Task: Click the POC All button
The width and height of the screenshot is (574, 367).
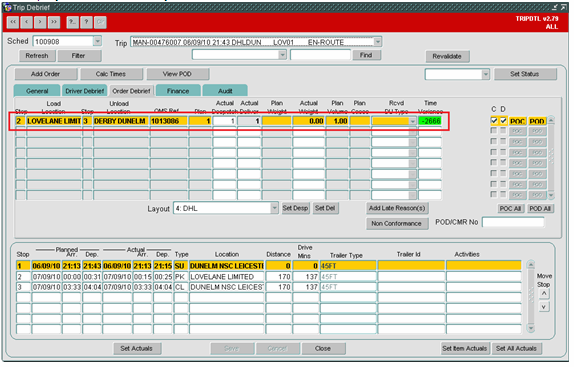Action: click(510, 209)
